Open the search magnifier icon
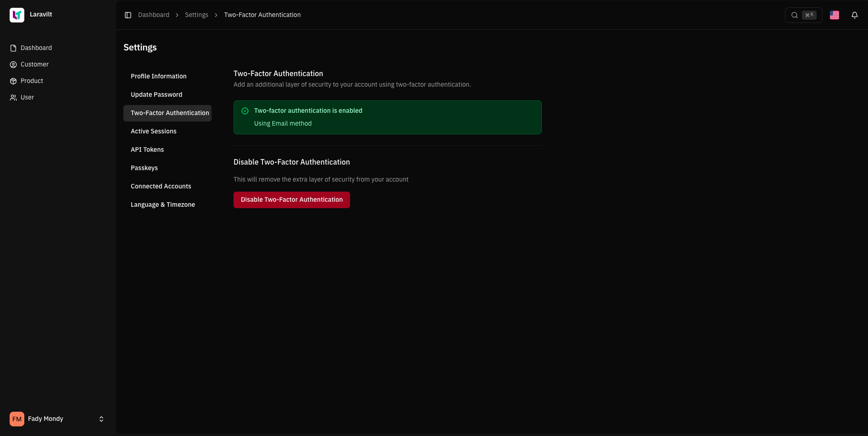 click(795, 15)
